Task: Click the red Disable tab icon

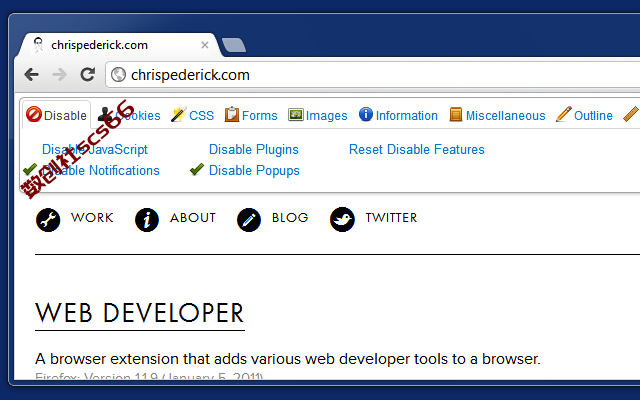Action: (33, 114)
